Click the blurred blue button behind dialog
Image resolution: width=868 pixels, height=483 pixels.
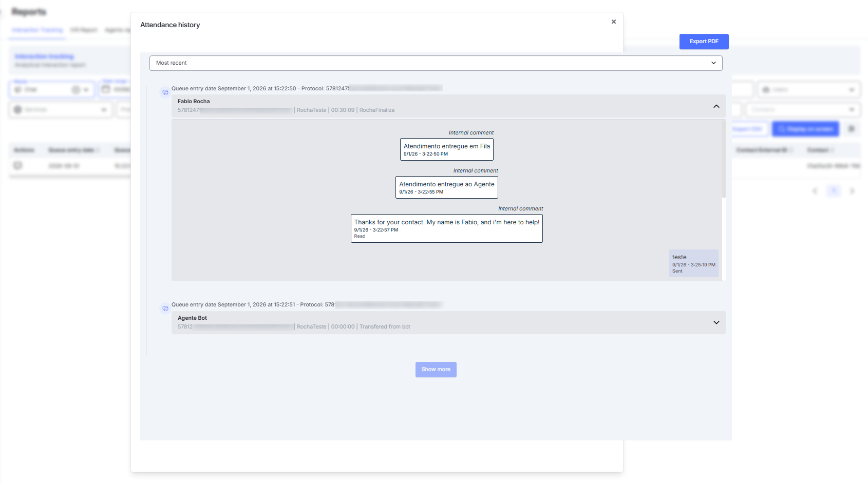coord(805,129)
